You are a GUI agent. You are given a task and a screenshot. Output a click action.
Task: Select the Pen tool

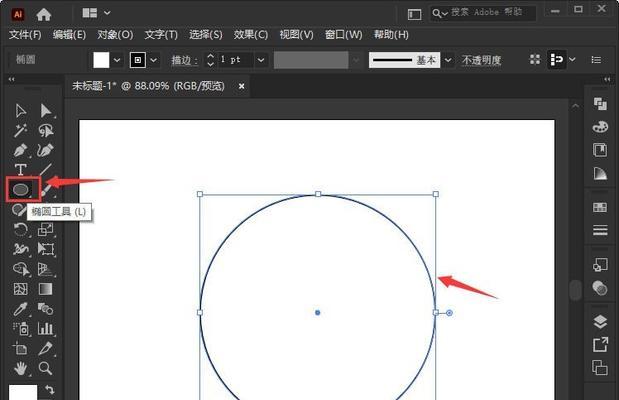tap(21, 150)
